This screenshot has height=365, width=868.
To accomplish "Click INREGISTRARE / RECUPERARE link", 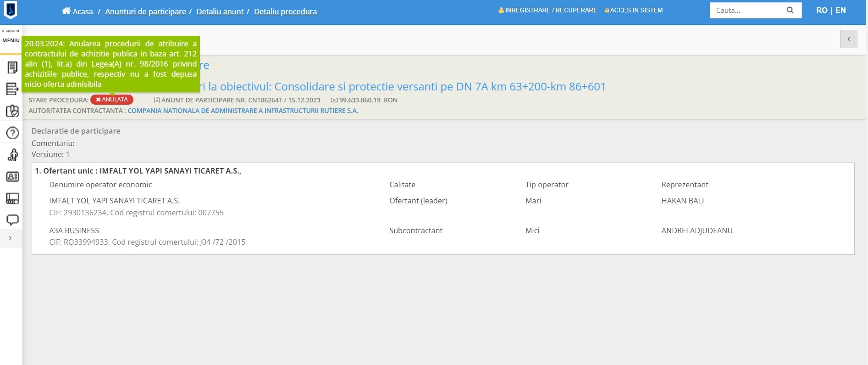I will [548, 10].
